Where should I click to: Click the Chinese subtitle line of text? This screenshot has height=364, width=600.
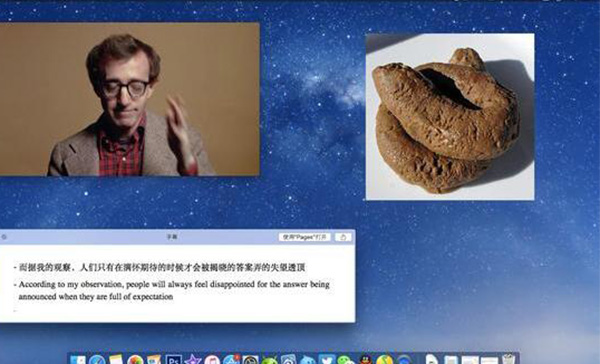[x=160, y=268]
